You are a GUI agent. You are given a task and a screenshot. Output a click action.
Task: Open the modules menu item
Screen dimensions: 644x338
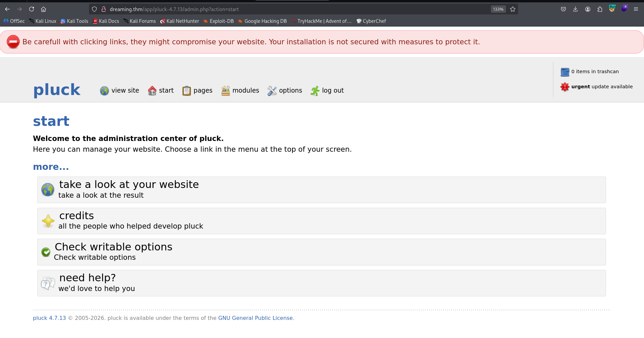(245, 91)
